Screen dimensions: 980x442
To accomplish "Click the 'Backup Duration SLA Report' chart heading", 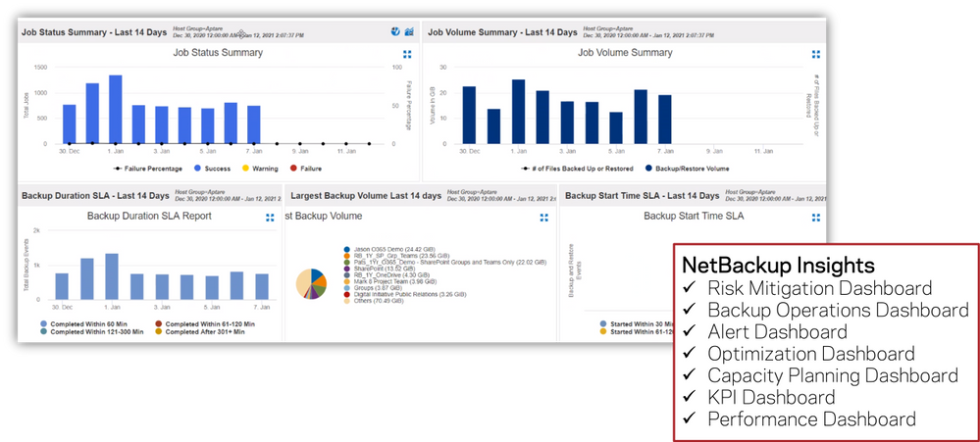I will pos(149,216).
